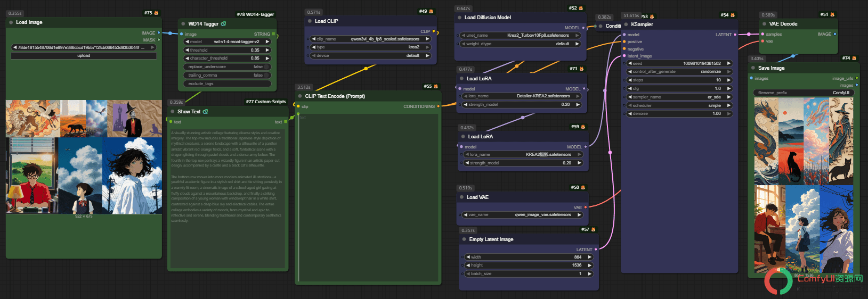Click the swirl icon next to WD14 Tagger title
This screenshot has width=868, height=299.
223,23
